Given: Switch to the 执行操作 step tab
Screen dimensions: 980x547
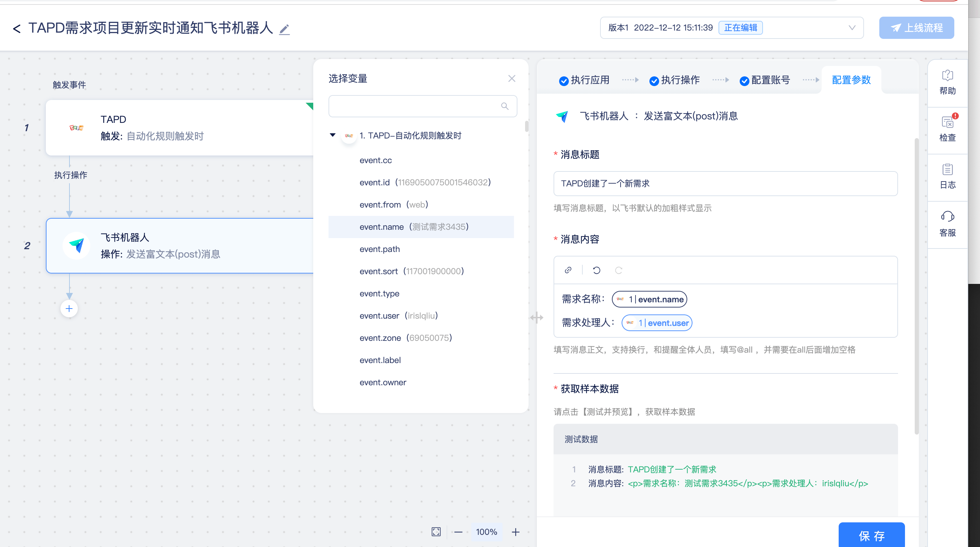Looking at the screenshot, I should point(674,80).
